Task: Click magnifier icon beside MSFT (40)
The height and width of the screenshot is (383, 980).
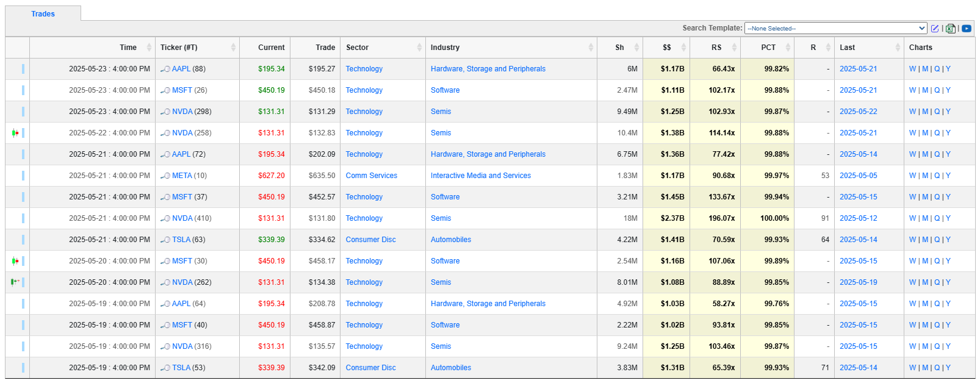Action: click(x=165, y=325)
